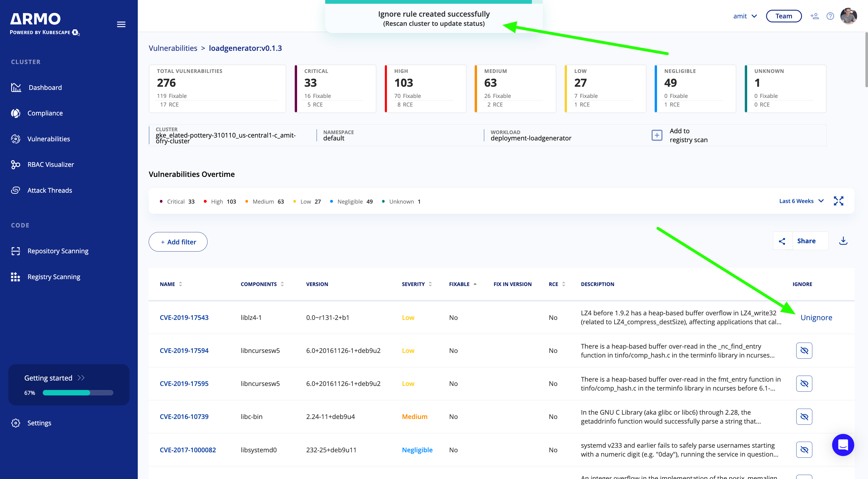Viewport: 868px width, 479px height.
Task: Open the help question mark icon
Action: click(x=830, y=16)
